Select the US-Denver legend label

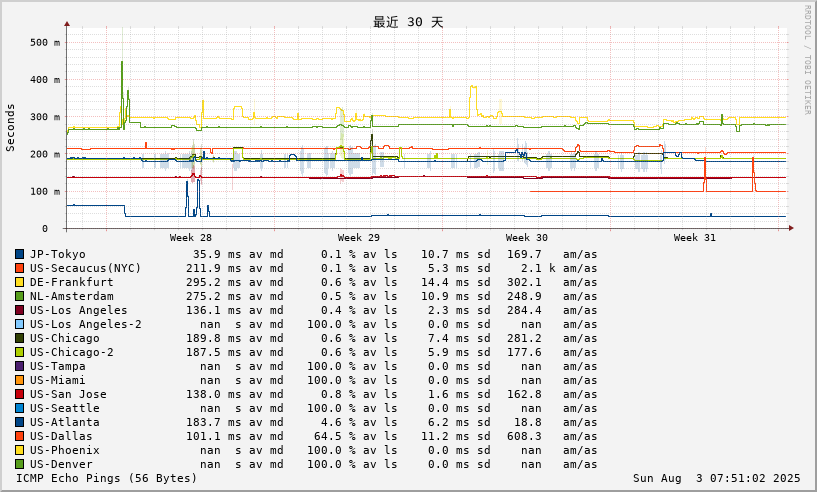pos(61,464)
